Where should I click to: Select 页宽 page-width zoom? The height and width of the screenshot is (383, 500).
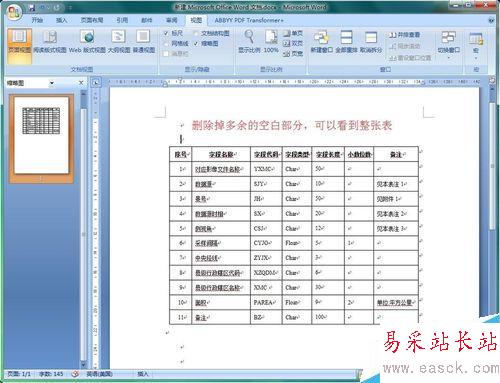pos(293,53)
